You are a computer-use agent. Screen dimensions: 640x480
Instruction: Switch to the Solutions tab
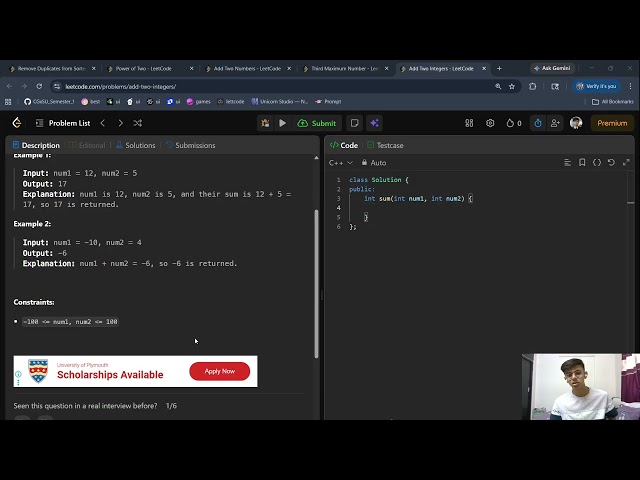(x=136, y=145)
